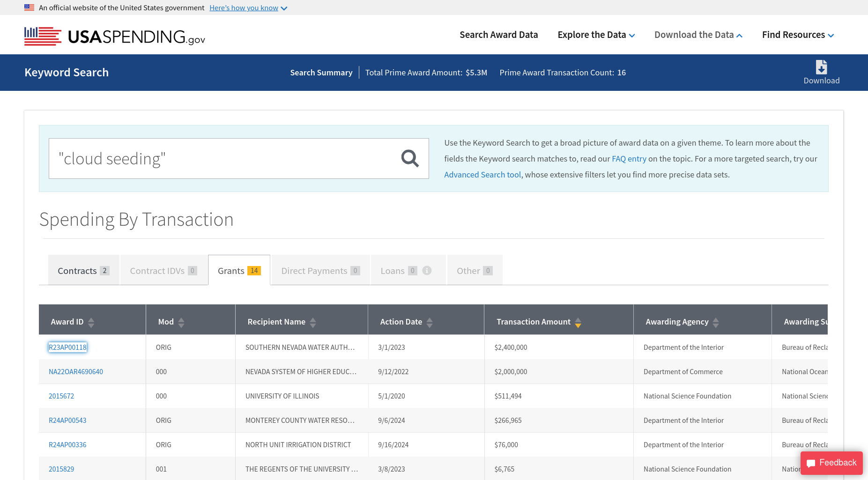Click the US flag icon in banner
868x480 pixels.
coord(29,7)
